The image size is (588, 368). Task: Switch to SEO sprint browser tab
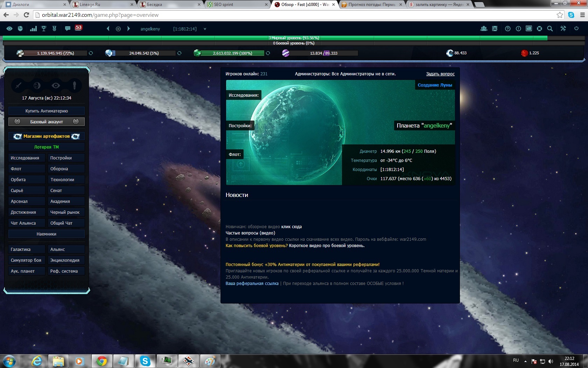coord(237,5)
